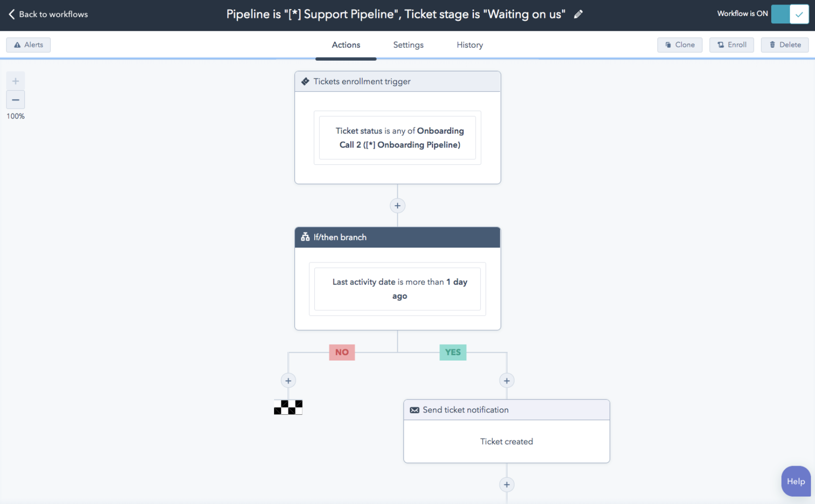
Task: Select the Enroll icon
Action: (x=719, y=45)
